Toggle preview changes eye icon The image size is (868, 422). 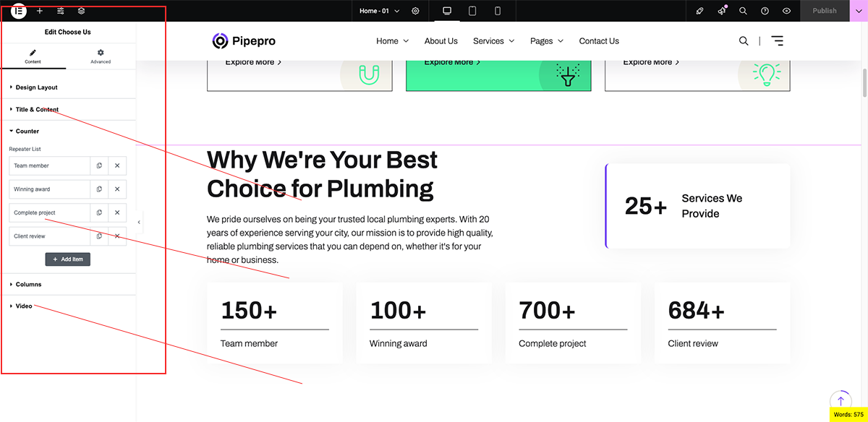coord(786,11)
